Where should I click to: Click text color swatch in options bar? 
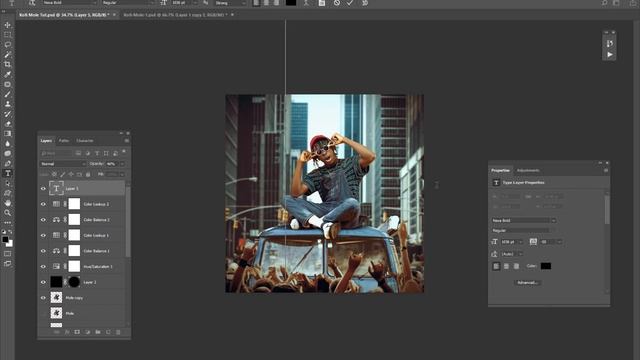291,3
